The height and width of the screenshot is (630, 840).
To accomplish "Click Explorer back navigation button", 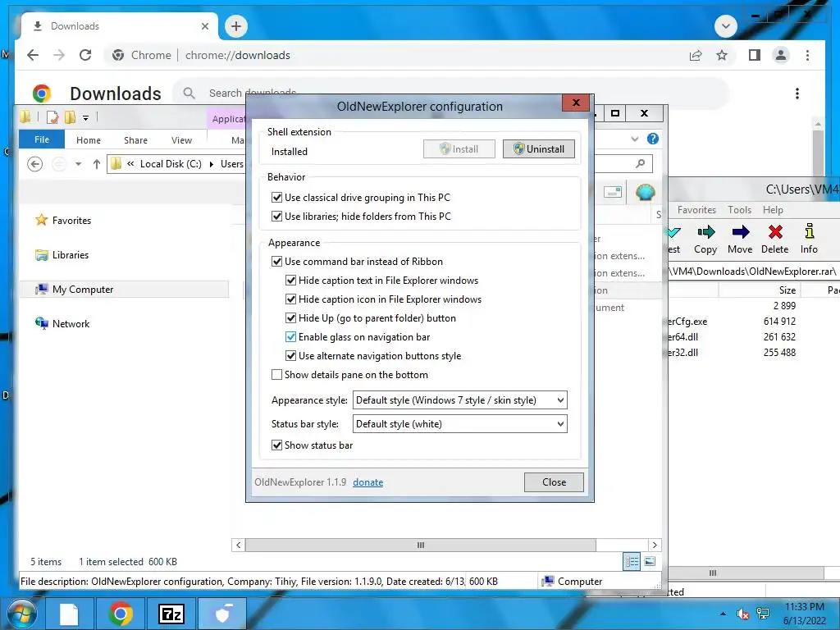I will coord(34,164).
